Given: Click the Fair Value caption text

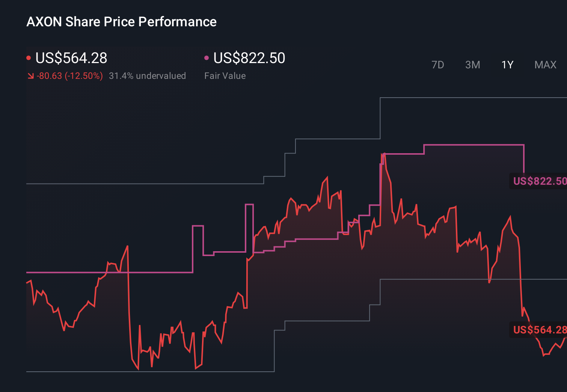Looking at the screenshot, I should click(x=225, y=75).
